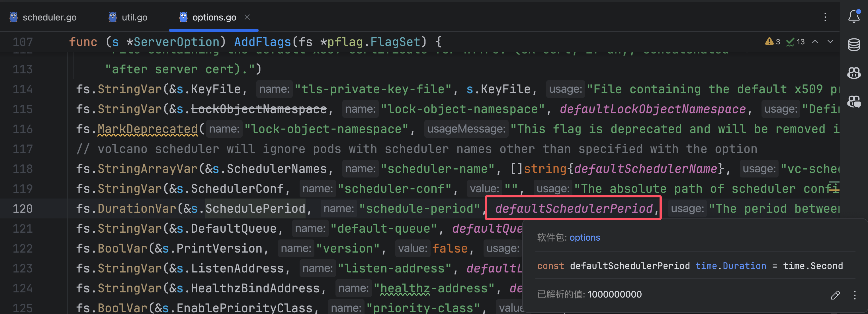The height and width of the screenshot is (314, 868).
Task: Open the GitHub Copilot Chat window
Action: point(853,101)
